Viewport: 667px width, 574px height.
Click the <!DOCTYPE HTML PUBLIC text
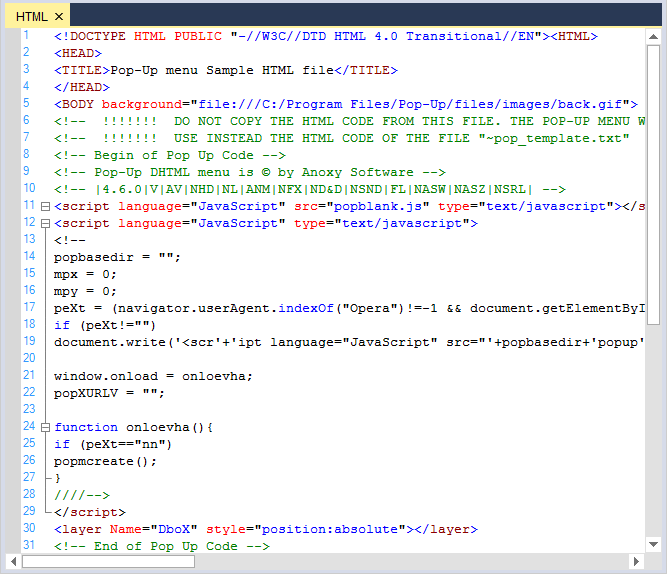pos(138,36)
